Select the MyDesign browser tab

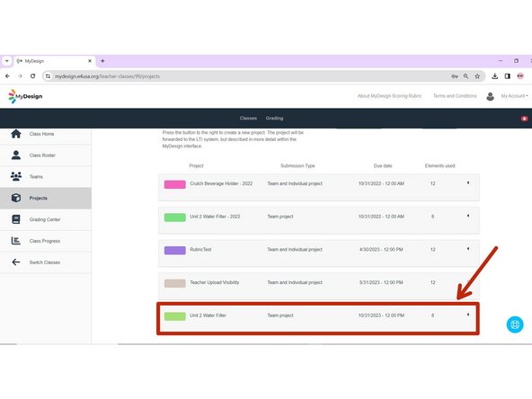click(54, 61)
